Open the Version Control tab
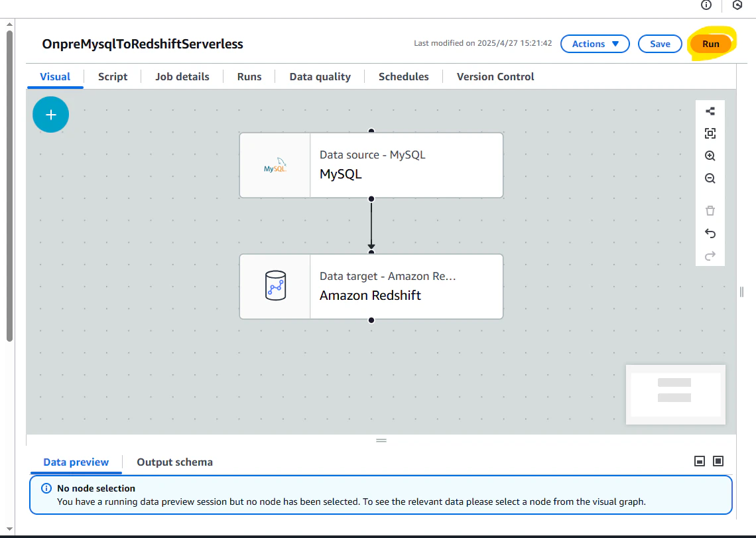The image size is (756, 538). [x=495, y=77]
